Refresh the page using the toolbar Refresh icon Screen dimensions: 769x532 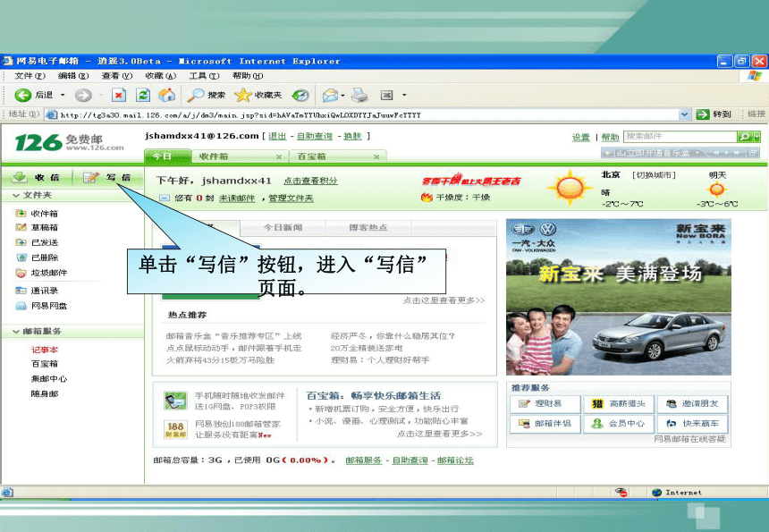(x=143, y=95)
